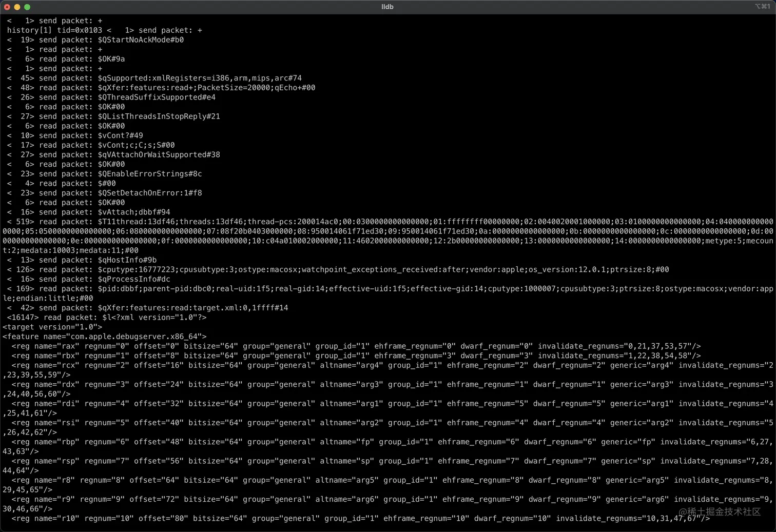
Task: Click the text "$pid:dbbf;parent-pid:dbc0"
Action: click(154, 289)
